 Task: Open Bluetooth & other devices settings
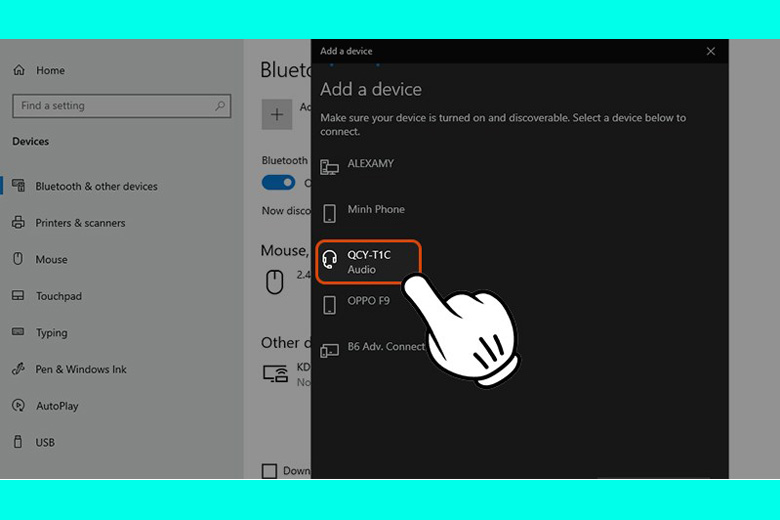(96, 186)
